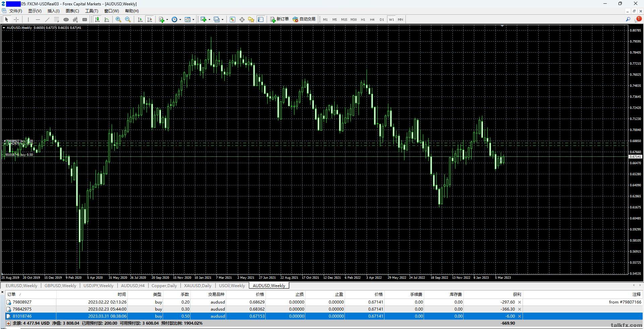Toggle chart shift from right edge
The image size is (644, 329).
click(x=150, y=19)
